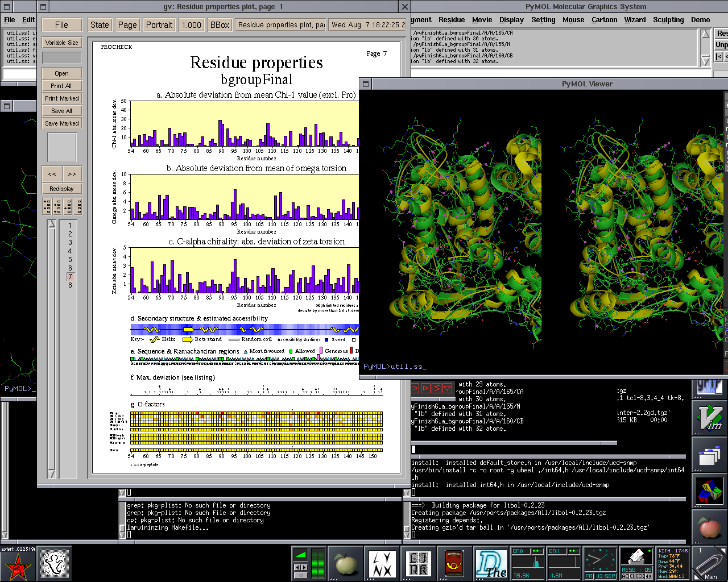Click the Open button in gv
Image resolution: width=728 pixels, height=582 pixels.
pos(61,73)
